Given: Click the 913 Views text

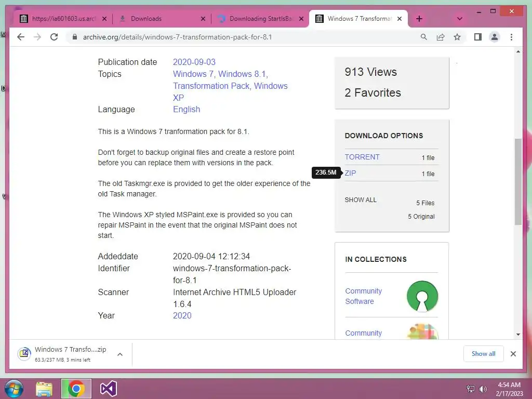Looking at the screenshot, I should coord(370,72).
